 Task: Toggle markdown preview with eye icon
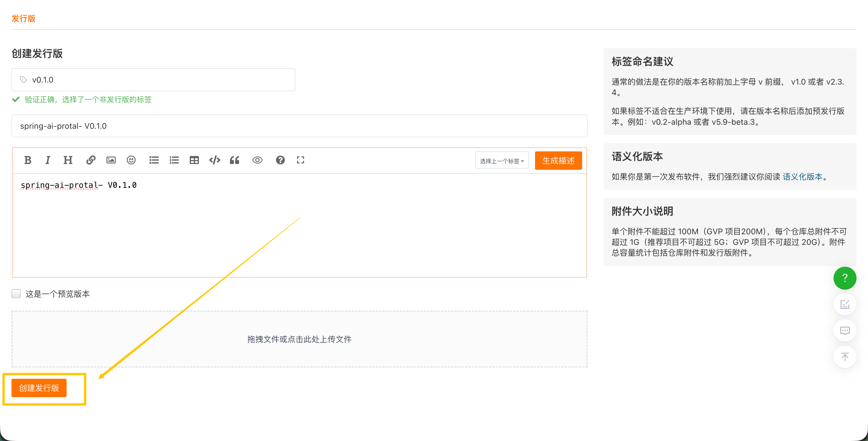click(x=257, y=160)
